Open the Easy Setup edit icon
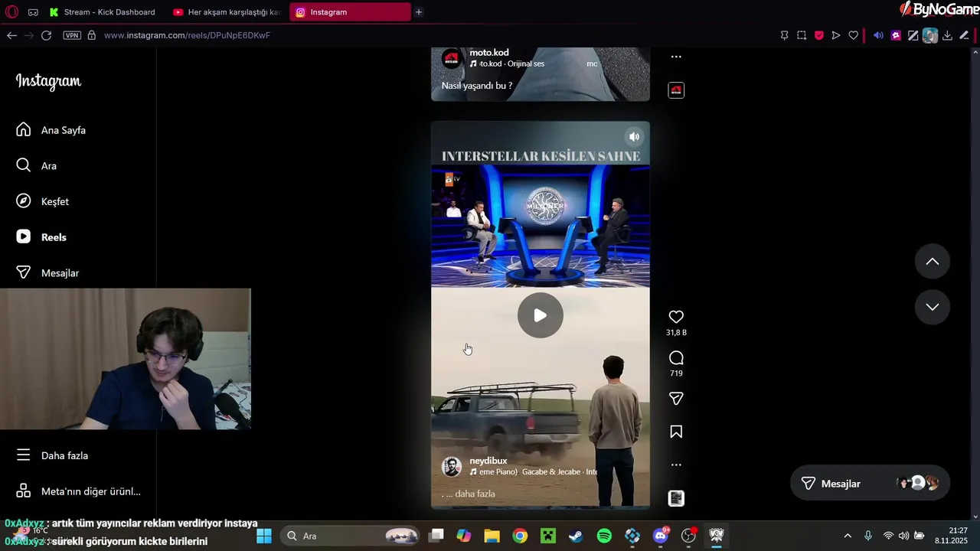 tap(964, 35)
